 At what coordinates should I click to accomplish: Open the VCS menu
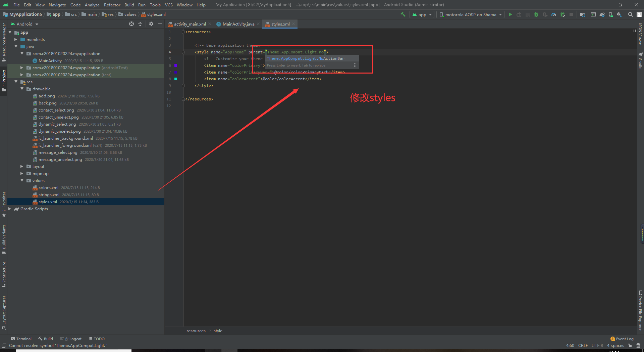click(x=169, y=5)
